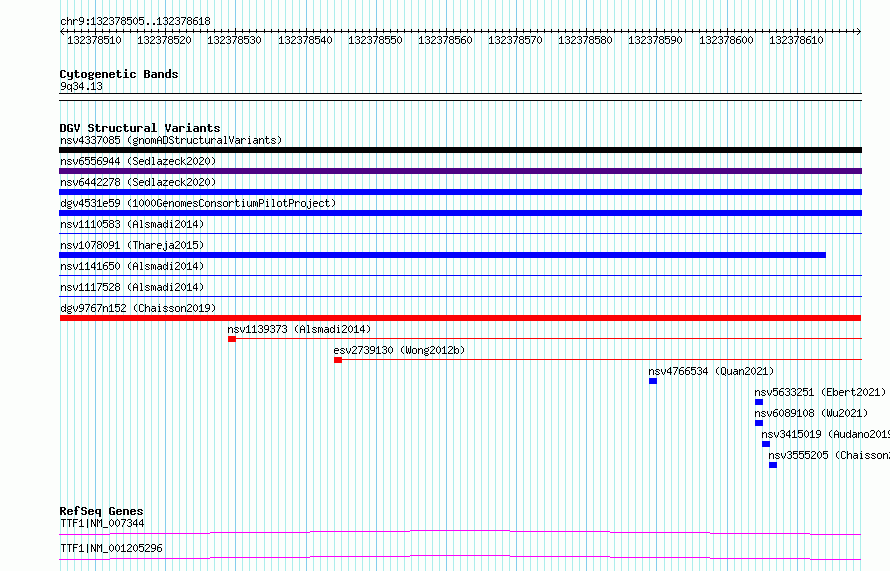
Task: Select red start block of nsv1139373
Action: (x=232, y=339)
